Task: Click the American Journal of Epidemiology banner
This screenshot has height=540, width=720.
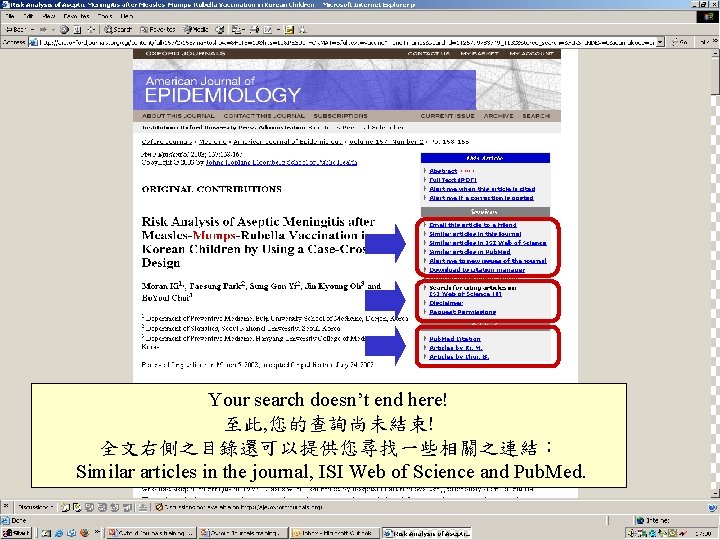Action: click(x=304, y=89)
